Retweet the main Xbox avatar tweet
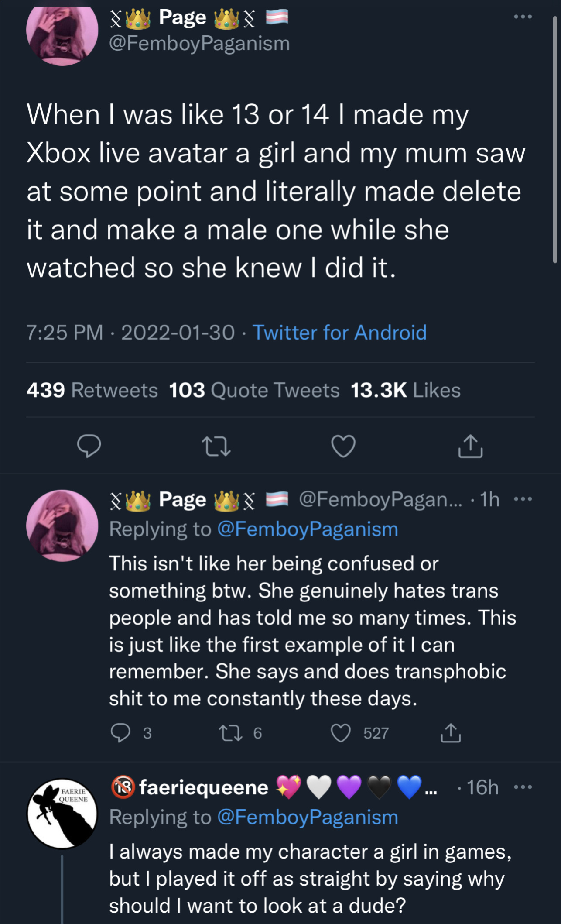The image size is (561, 924). (216, 446)
